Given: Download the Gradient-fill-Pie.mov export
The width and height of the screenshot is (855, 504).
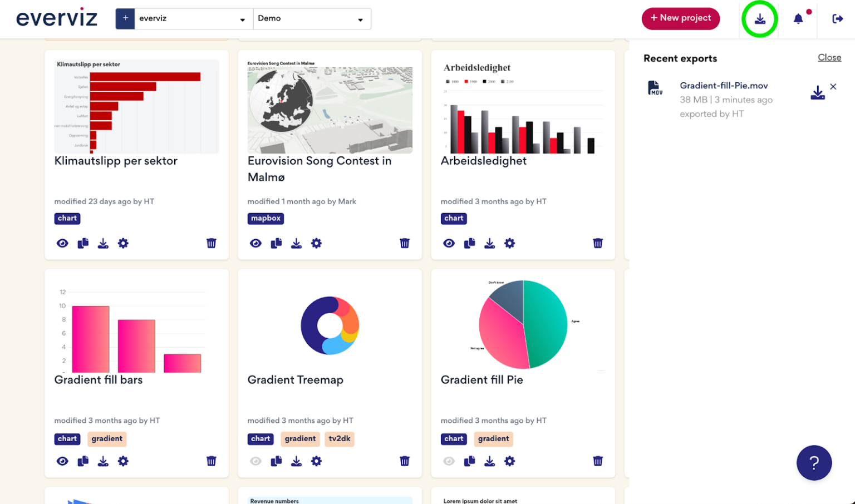Looking at the screenshot, I should [x=817, y=91].
